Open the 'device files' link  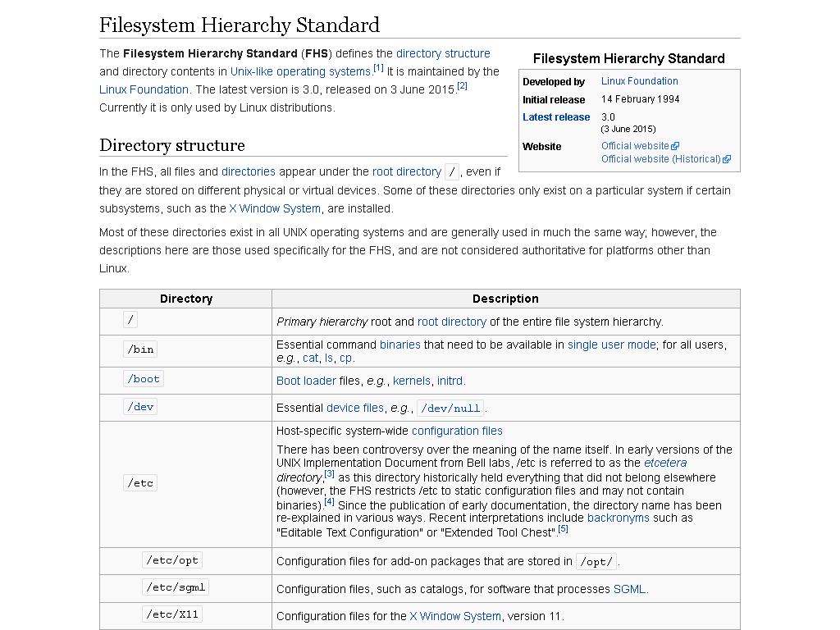pyautogui.click(x=354, y=409)
